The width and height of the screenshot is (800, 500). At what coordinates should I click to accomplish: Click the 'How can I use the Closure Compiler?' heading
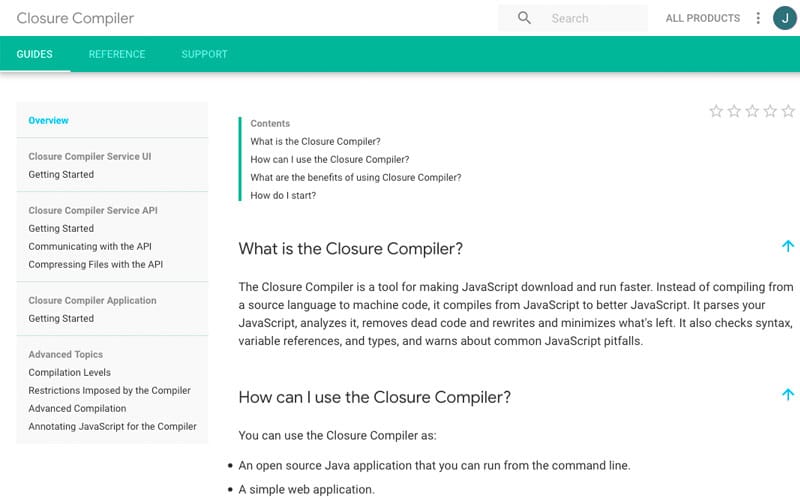click(374, 397)
